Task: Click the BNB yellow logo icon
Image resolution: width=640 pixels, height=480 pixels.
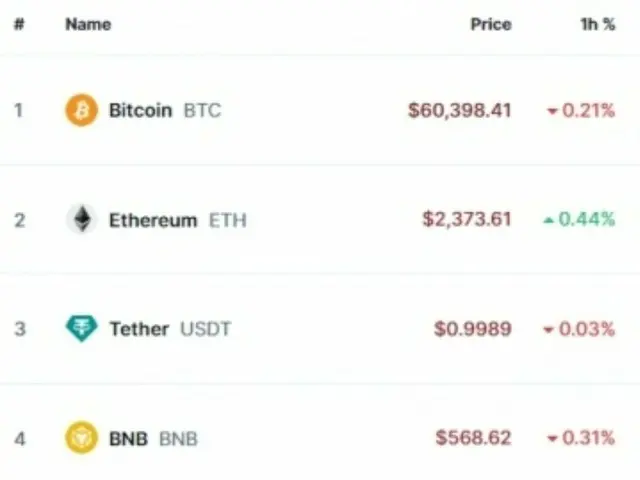Action: coord(82,438)
